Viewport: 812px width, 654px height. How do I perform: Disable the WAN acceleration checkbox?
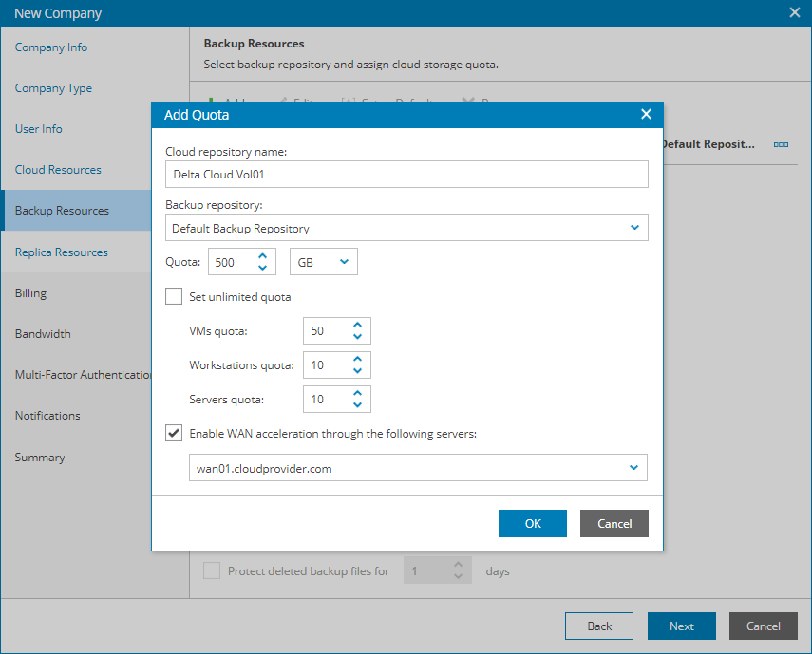pos(174,433)
